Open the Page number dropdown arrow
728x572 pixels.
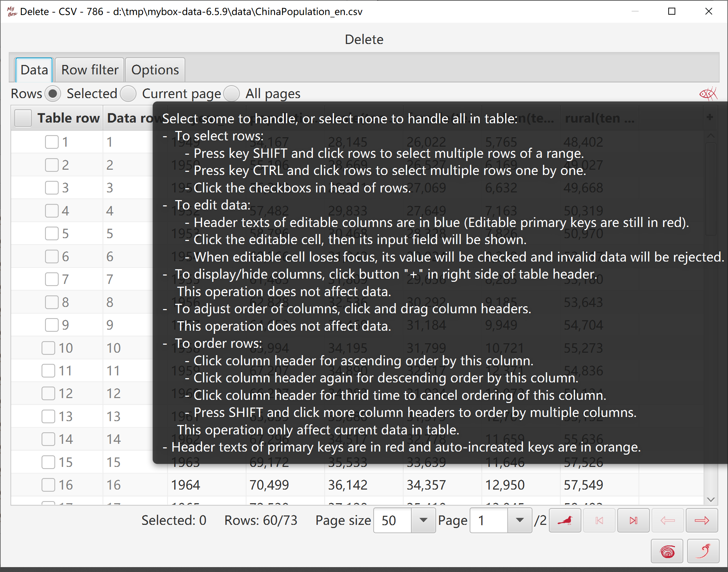coord(520,520)
